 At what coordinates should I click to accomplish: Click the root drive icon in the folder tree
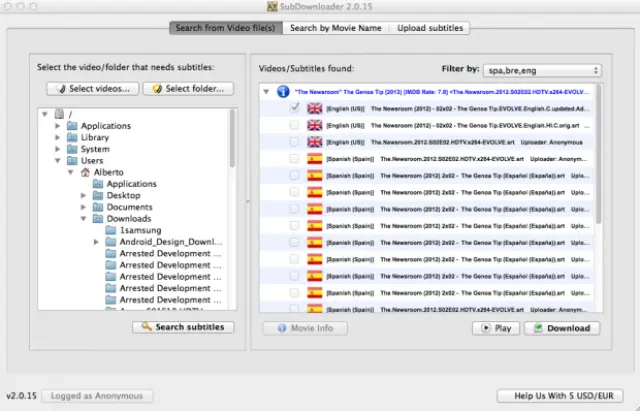tap(59, 114)
